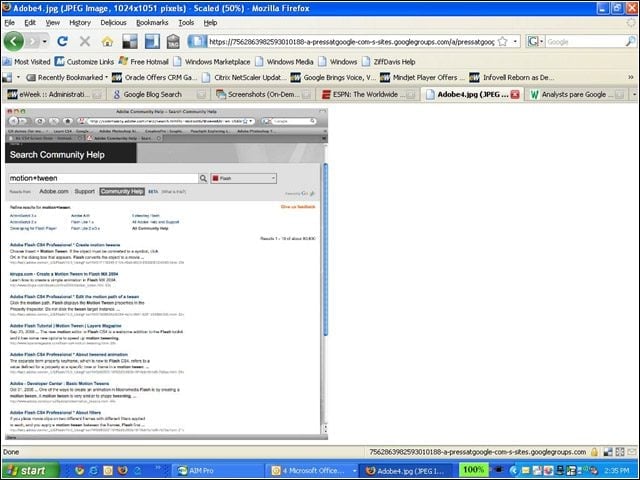Open the Bookmarks menu
The image size is (640, 480).
pos(152,22)
